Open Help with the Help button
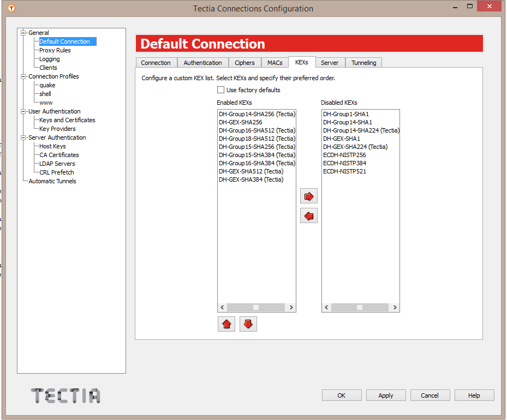 pyautogui.click(x=474, y=395)
